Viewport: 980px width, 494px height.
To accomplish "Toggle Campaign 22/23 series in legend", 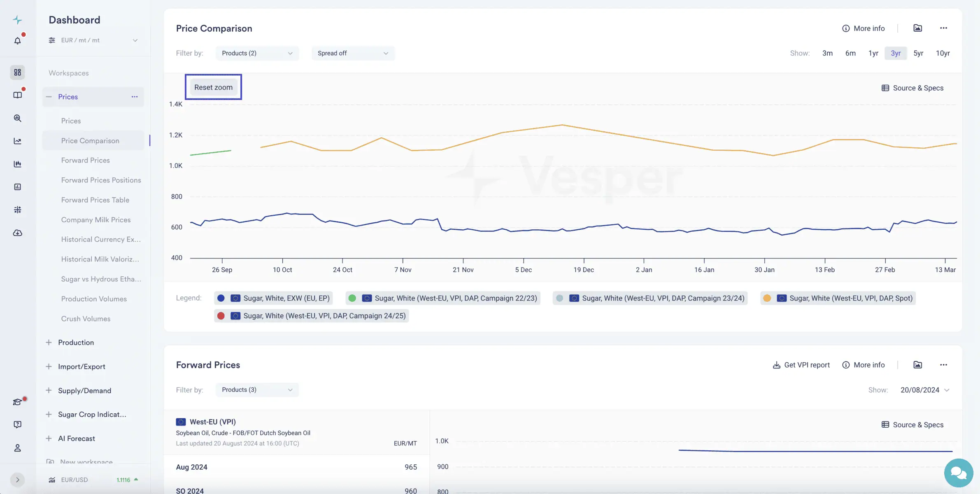I will 443,298.
